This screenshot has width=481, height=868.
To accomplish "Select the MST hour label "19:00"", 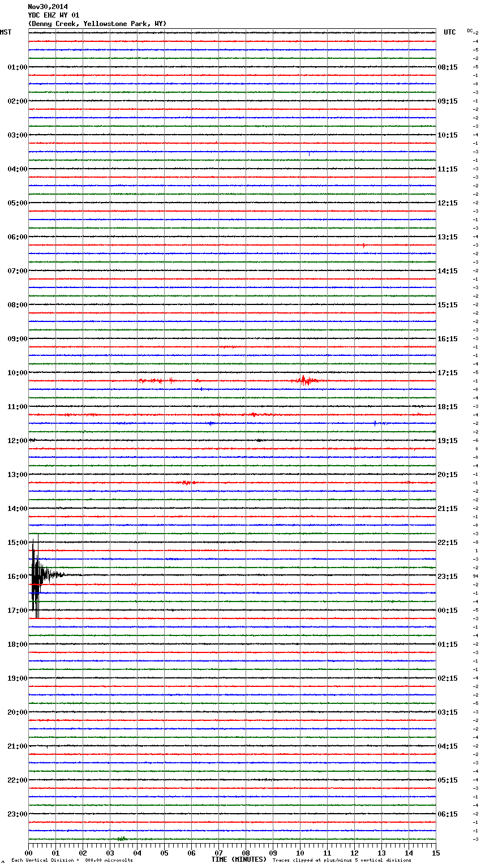I will [x=18, y=678].
